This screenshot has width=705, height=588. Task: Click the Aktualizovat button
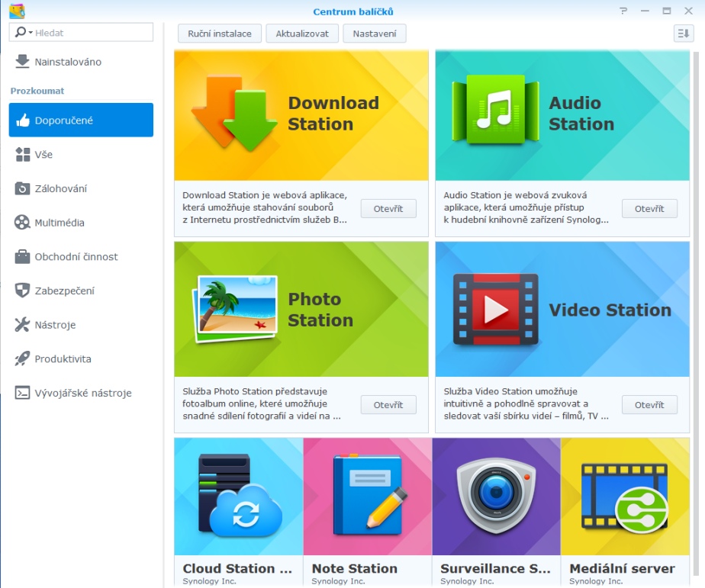302,34
